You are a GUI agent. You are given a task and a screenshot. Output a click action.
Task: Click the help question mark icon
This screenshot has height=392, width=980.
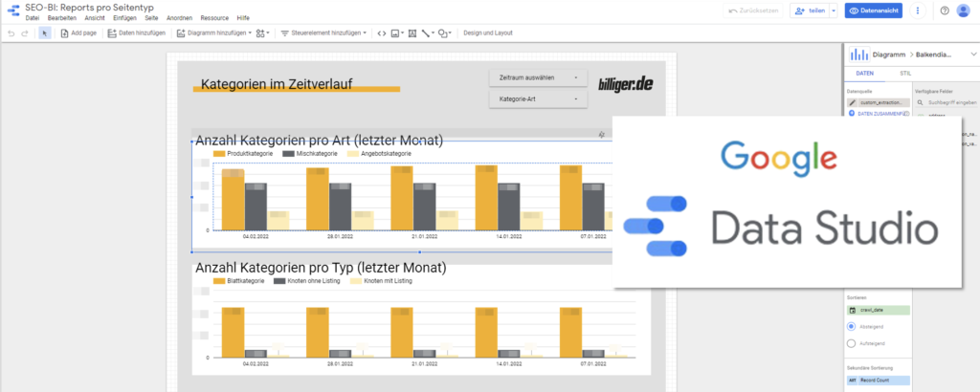(x=945, y=11)
